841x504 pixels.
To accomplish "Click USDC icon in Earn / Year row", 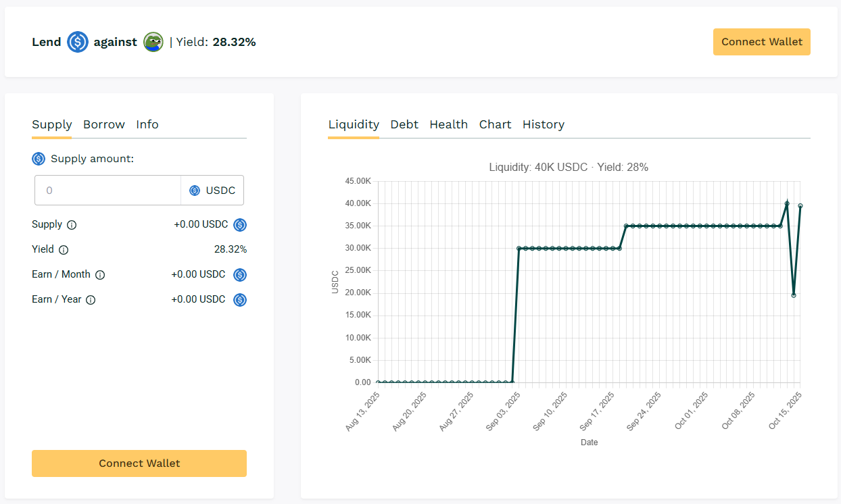I will pyautogui.click(x=240, y=300).
